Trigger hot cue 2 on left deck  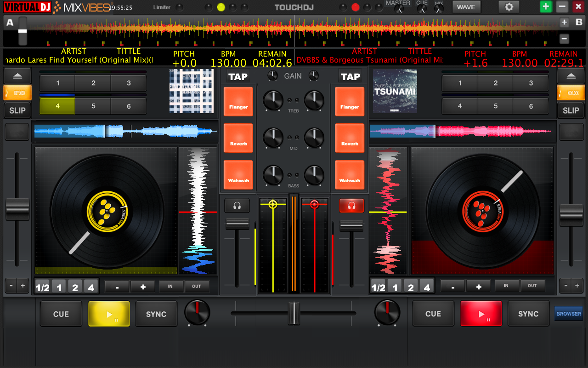tap(93, 83)
